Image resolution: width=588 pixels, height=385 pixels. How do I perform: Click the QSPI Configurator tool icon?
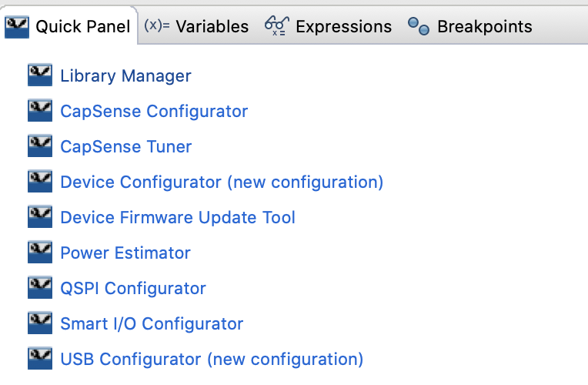40,287
